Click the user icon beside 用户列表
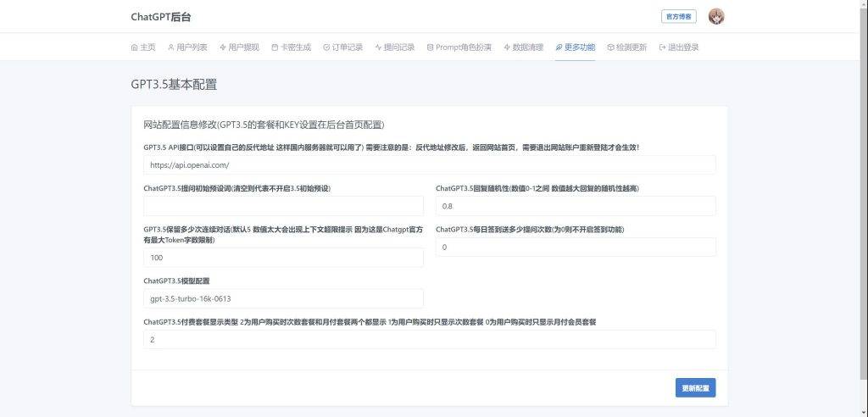The height and width of the screenshot is (417, 868). (171, 47)
